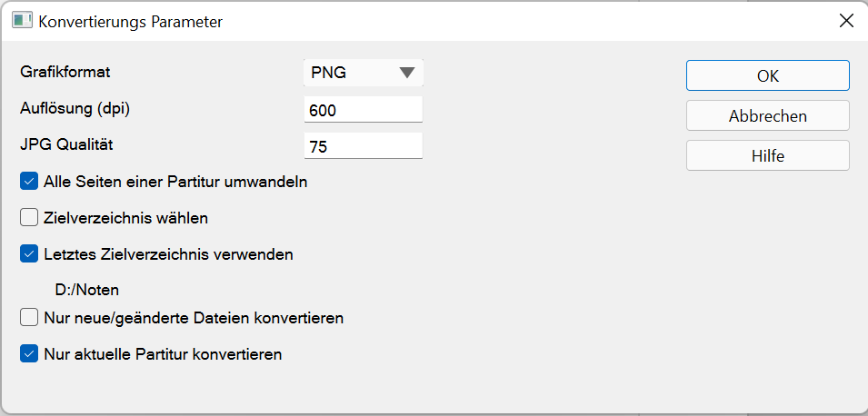This screenshot has width=868, height=416.
Task: Click the application icon in the title bar
Action: pos(22,21)
